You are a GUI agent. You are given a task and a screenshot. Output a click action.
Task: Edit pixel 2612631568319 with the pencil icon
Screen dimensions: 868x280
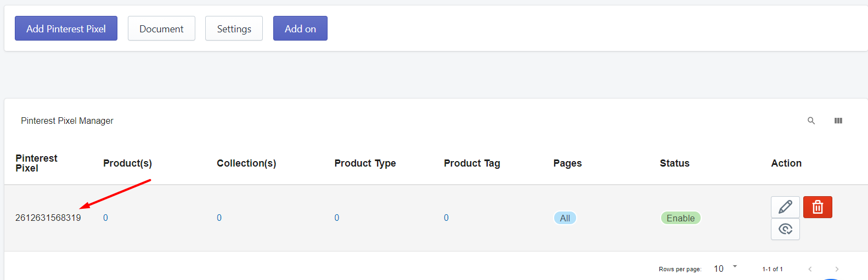(785, 207)
